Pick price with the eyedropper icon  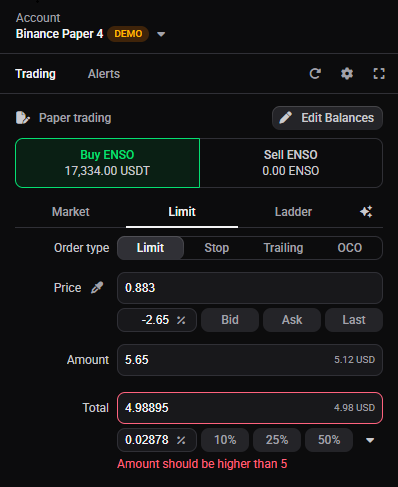pyautogui.click(x=97, y=287)
